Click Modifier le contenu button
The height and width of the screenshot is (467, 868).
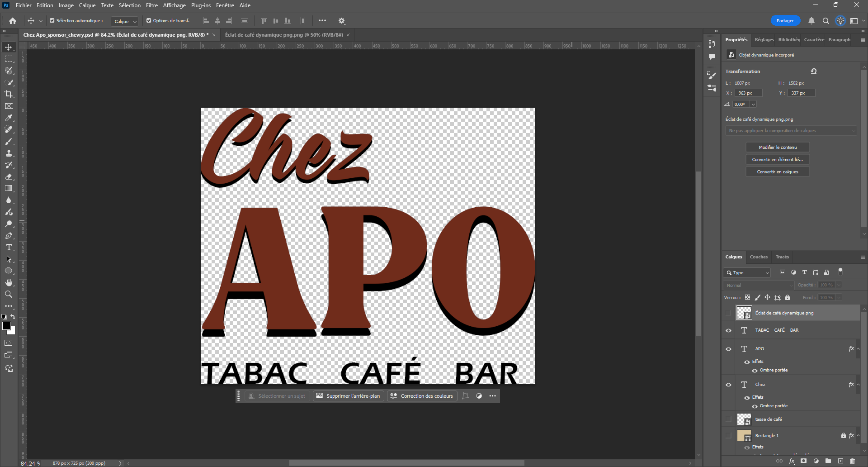click(x=778, y=148)
